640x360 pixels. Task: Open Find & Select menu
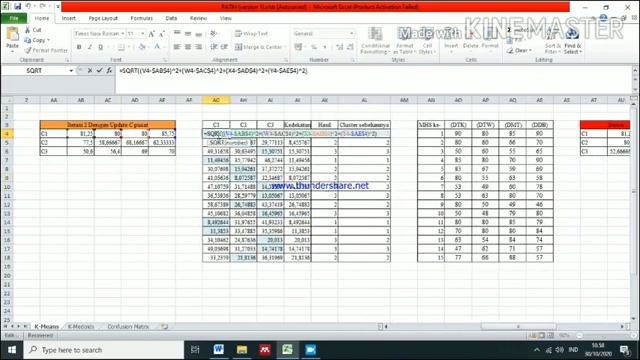[x=573, y=40]
